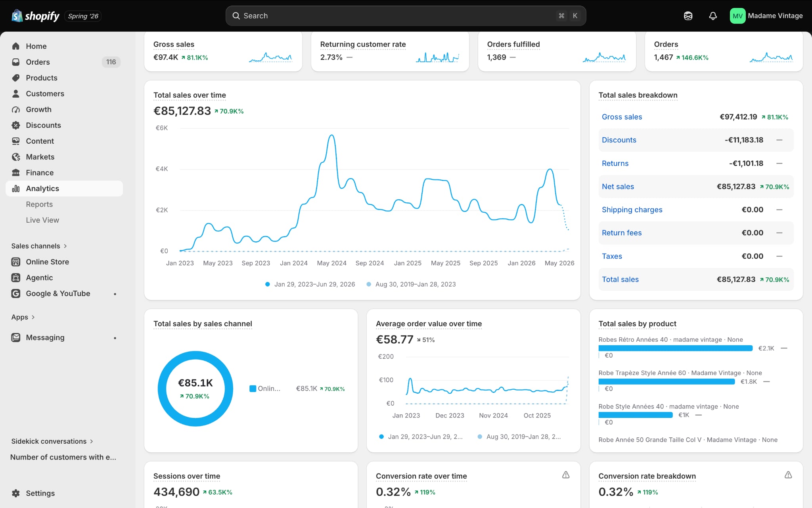The height and width of the screenshot is (508, 812).
Task: Click the Shopify logo
Action: [35, 16]
